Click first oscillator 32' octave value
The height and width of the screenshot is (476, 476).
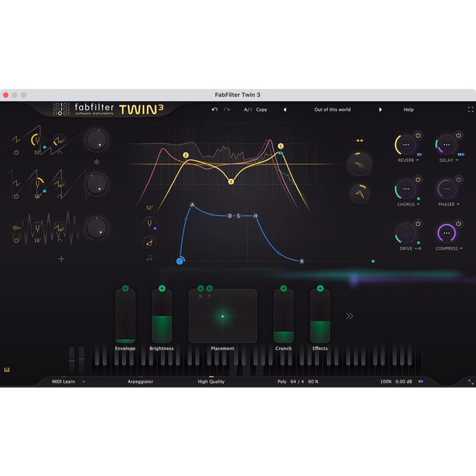tap(37, 152)
